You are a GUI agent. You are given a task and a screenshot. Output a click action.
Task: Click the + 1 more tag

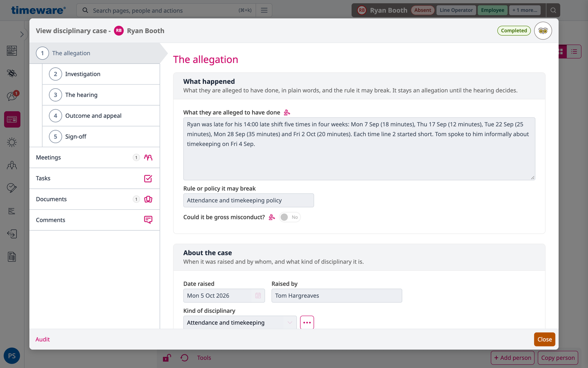525,10
